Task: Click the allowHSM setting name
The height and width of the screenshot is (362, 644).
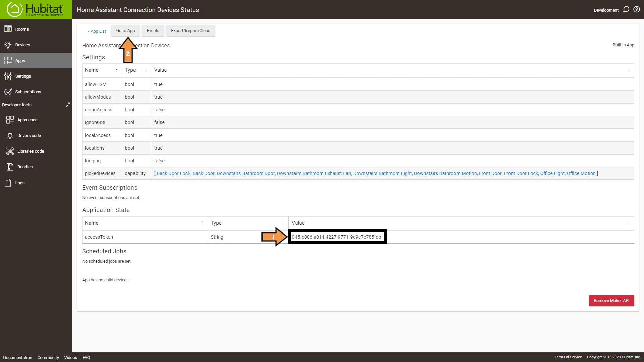Action: pos(96,84)
